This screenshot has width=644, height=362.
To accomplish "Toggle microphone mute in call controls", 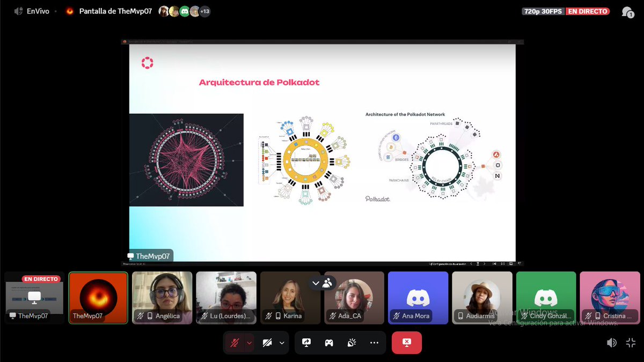I will click(x=234, y=343).
